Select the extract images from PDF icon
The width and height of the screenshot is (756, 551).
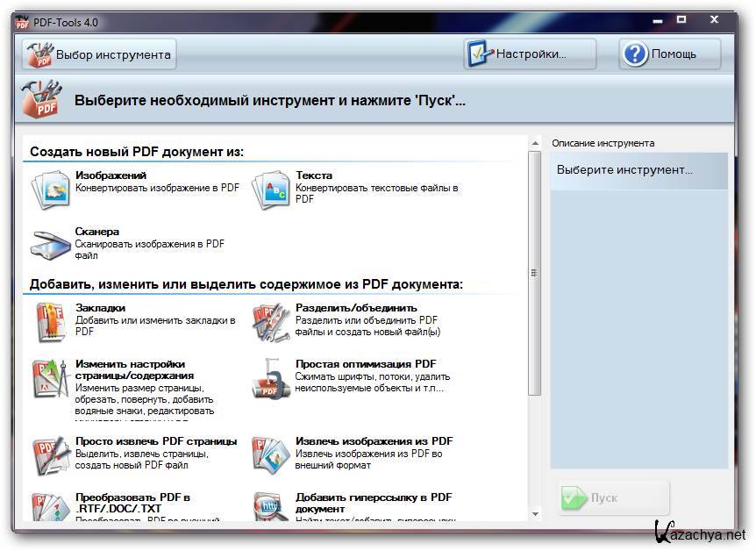tap(270, 454)
